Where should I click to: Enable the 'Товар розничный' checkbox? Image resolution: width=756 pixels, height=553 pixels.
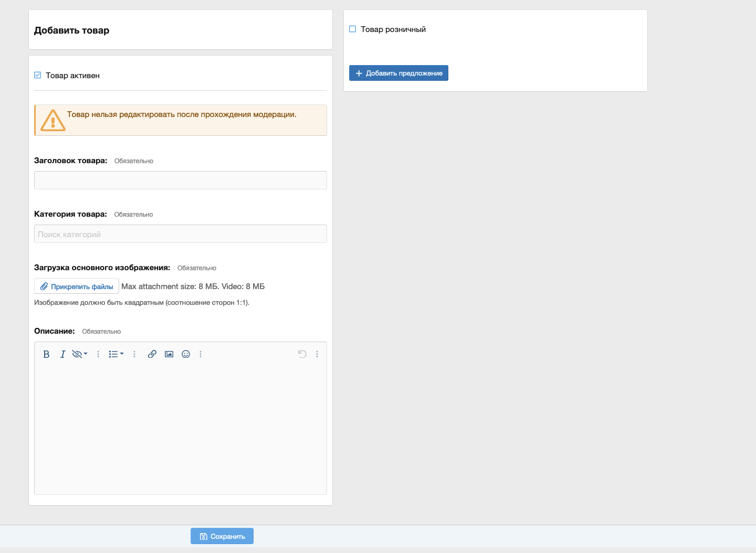[353, 29]
